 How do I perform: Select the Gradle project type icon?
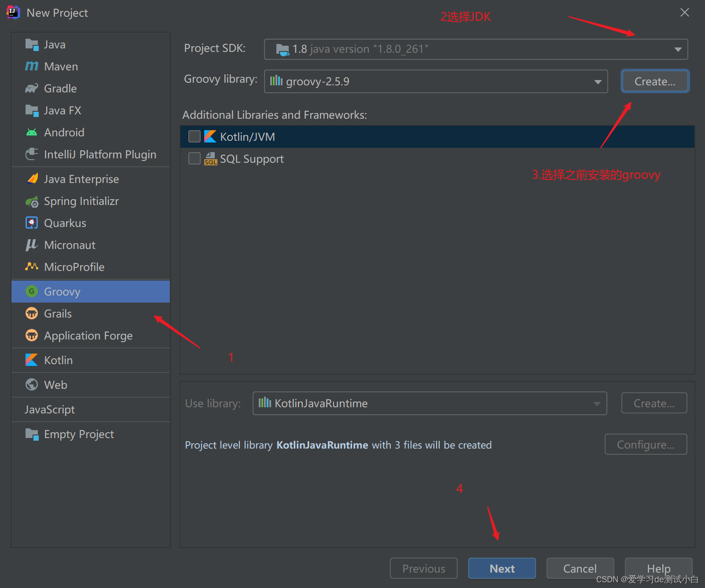coord(31,88)
